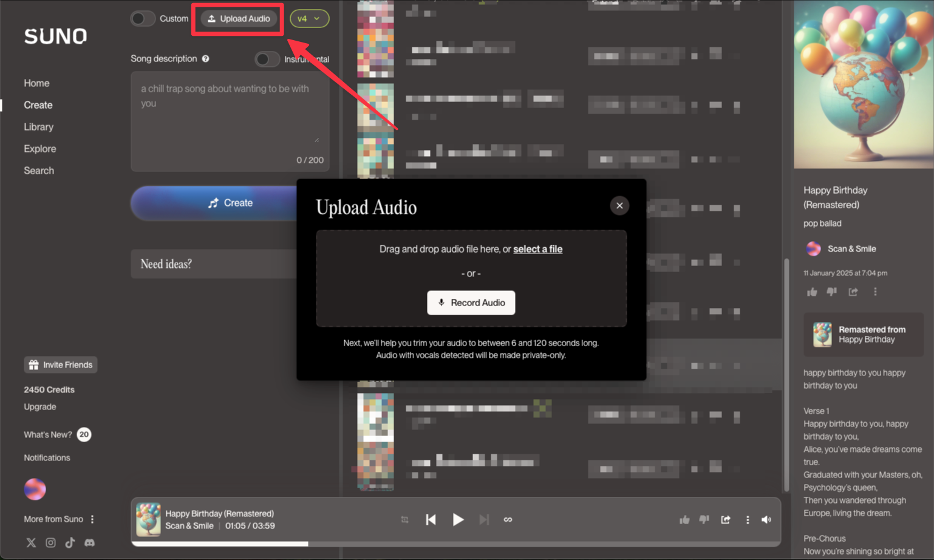Share song from right details panel
The width and height of the screenshot is (934, 560).
pos(853,292)
